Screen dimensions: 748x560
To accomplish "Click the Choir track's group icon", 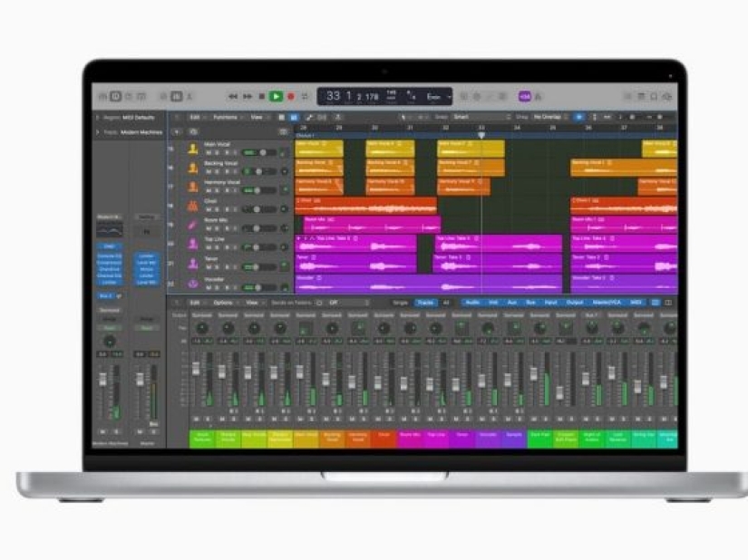I will tap(193, 207).
